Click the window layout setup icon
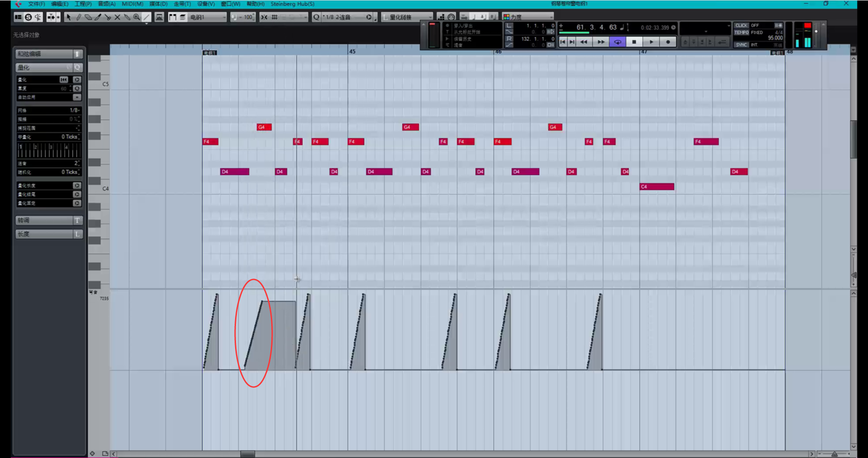The height and width of the screenshot is (458, 868). pyautogui.click(x=18, y=17)
